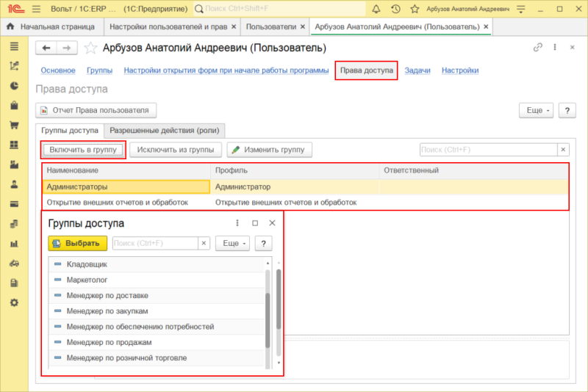Image resolution: width=588 pixels, height=392 pixels.
Task: Open the user menu Арбузов Анатолий
Action: [x=464, y=10]
